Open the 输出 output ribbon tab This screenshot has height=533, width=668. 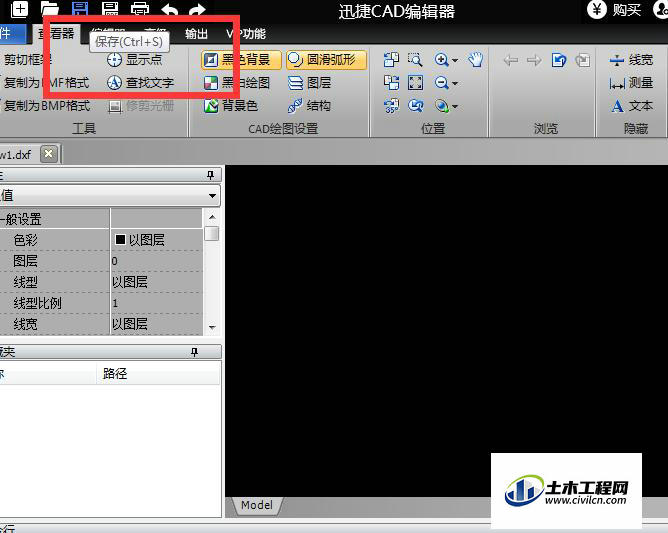click(196, 34)
